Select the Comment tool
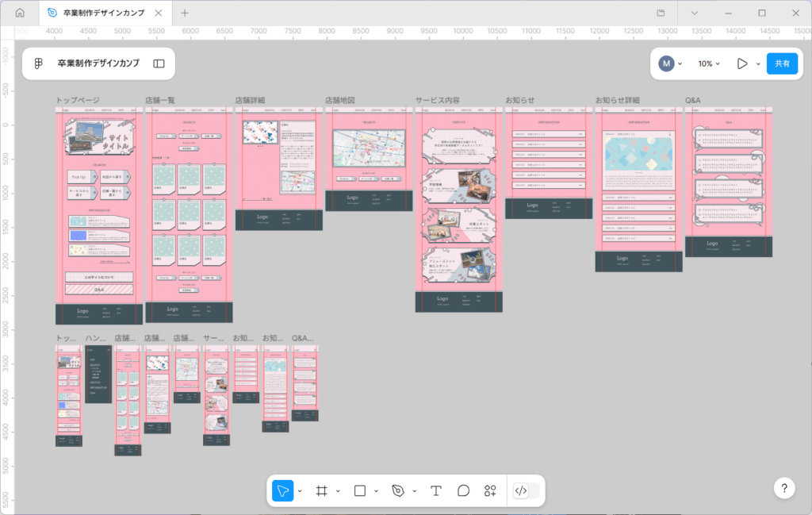812x515 pixels. (x=464, y=490)
